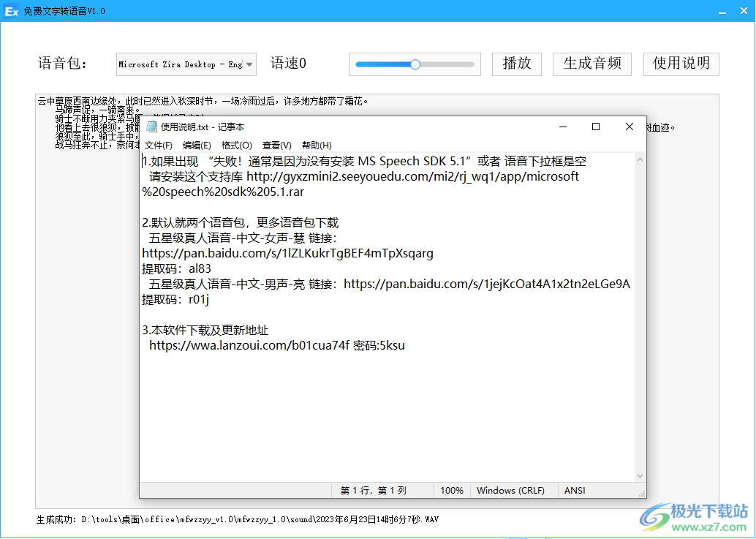Click the resize grip in the Notepad window corner

[642, 494]
